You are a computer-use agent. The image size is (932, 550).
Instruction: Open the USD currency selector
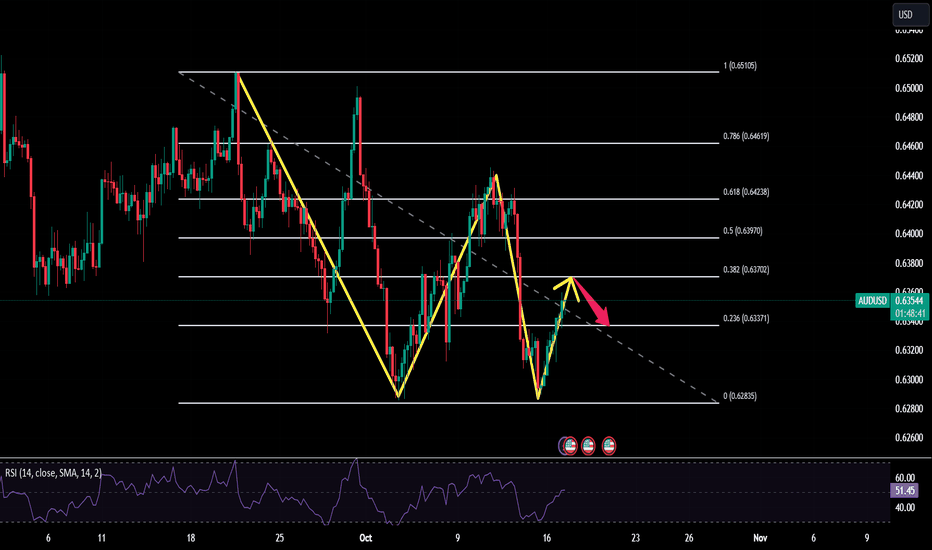tap(911, 15)
